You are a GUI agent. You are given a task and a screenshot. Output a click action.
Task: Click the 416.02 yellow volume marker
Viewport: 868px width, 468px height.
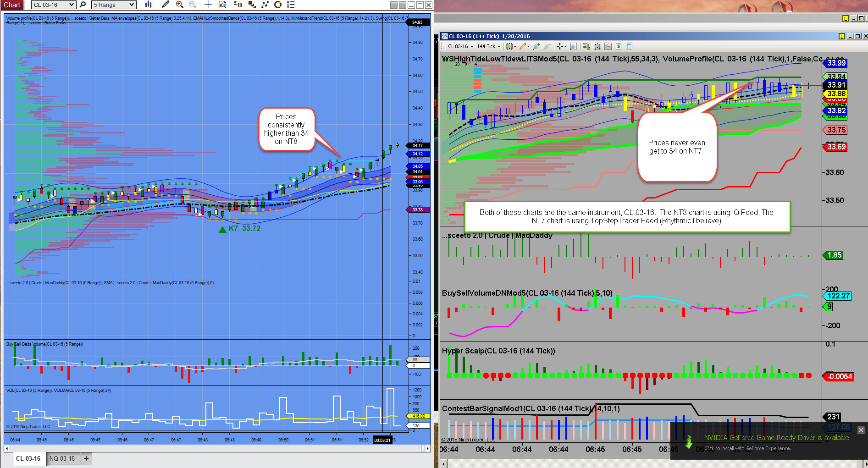click(418, 416)
